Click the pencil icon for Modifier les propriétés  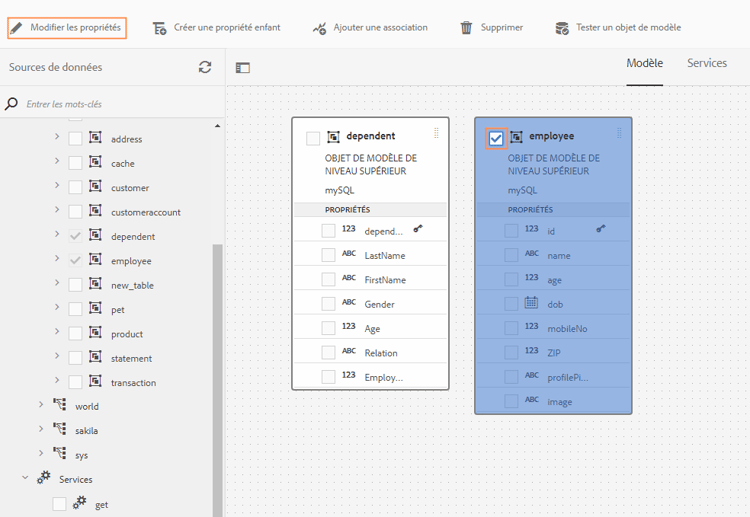pyautogui.click(x=16, y=28)
